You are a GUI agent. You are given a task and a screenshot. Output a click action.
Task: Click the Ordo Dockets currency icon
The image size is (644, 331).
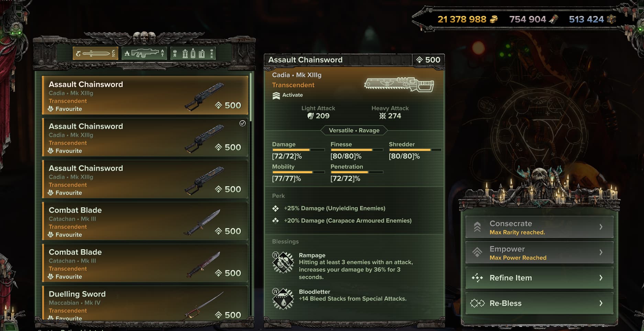click(x=493, y=19)
